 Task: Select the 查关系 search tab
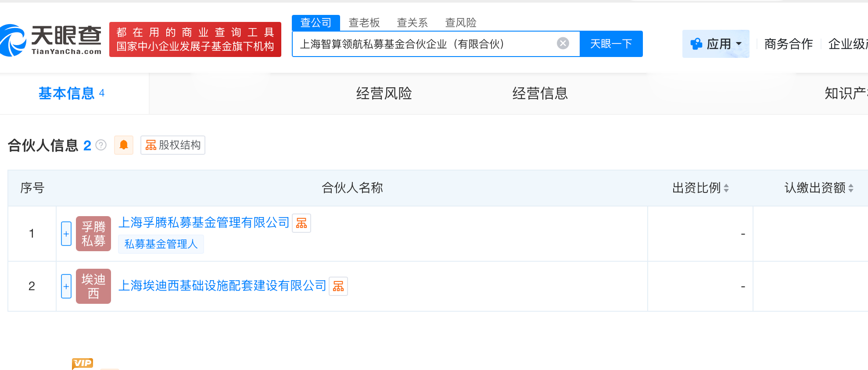[412, 23]
